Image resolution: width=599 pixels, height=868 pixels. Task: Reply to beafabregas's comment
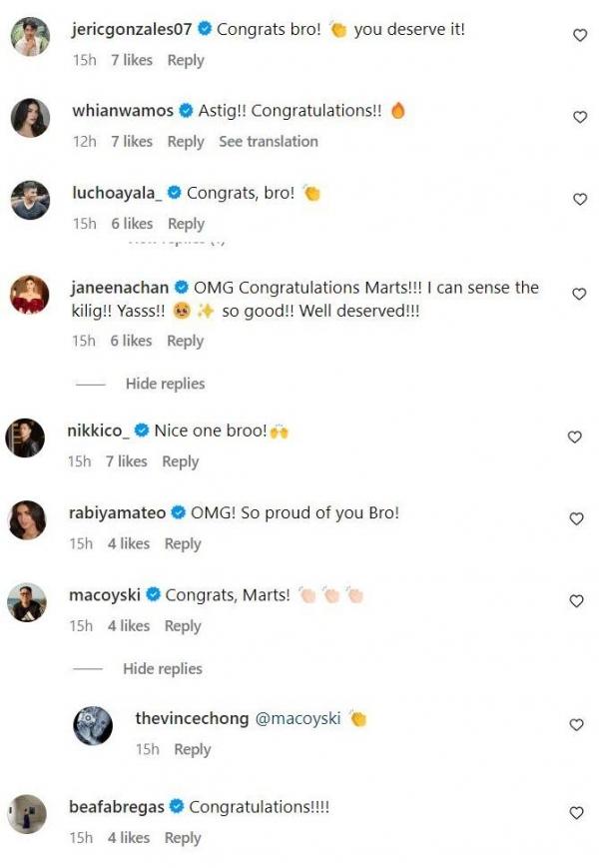click(183, 837)
